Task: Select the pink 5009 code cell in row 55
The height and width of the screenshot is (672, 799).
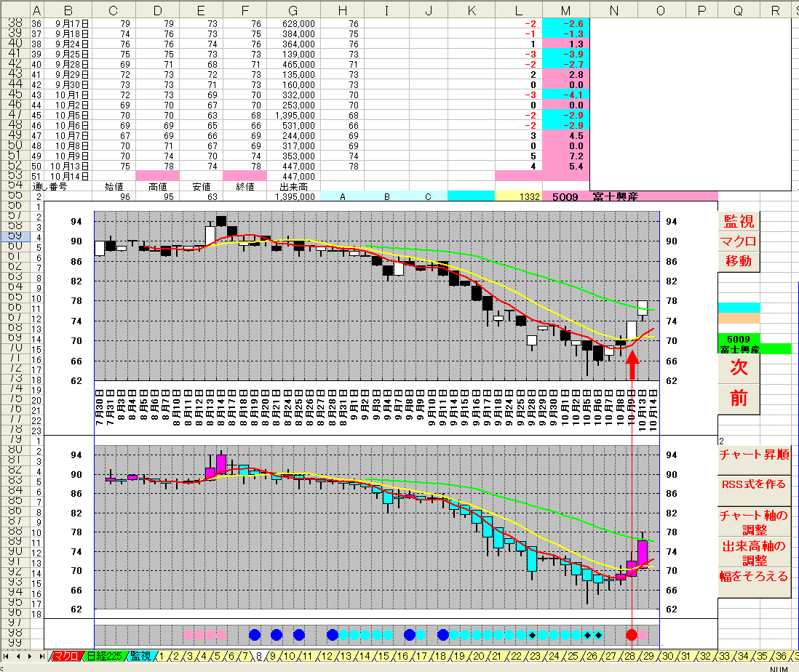Action: click(565, 196)
